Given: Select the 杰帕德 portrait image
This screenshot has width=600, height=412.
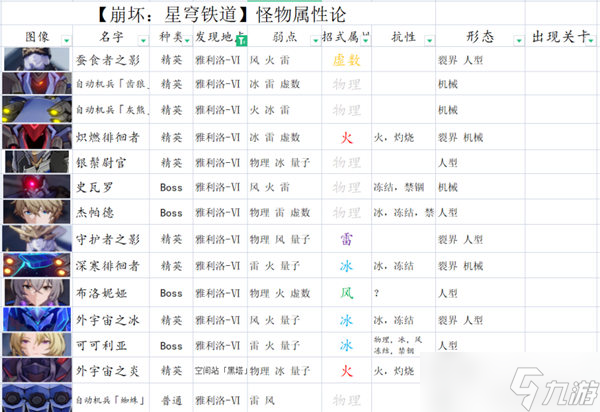Looking at the screenshot, I should click(x=37, y=212).
